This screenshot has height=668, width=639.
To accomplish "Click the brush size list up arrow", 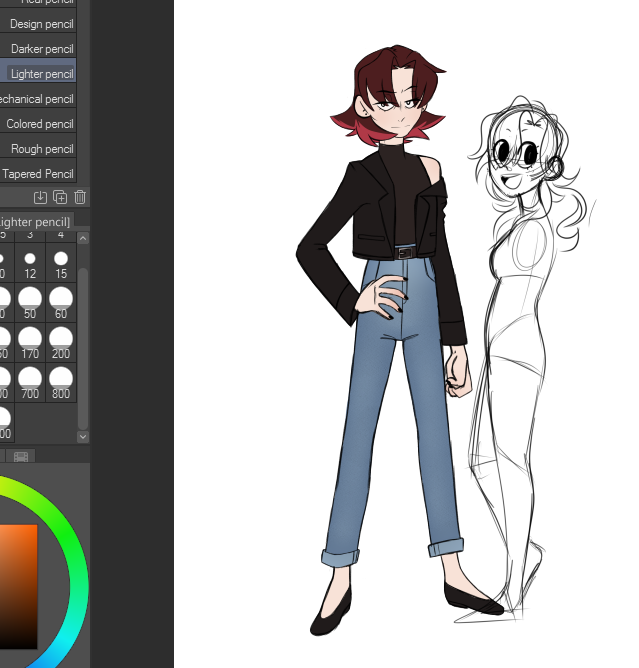I will coord(83,238).
